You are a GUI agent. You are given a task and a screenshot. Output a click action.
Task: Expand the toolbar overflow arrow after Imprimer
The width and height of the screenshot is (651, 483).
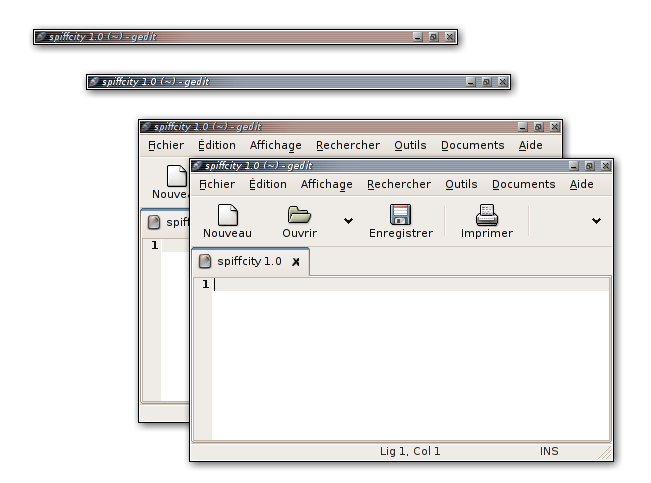[596, 221]
